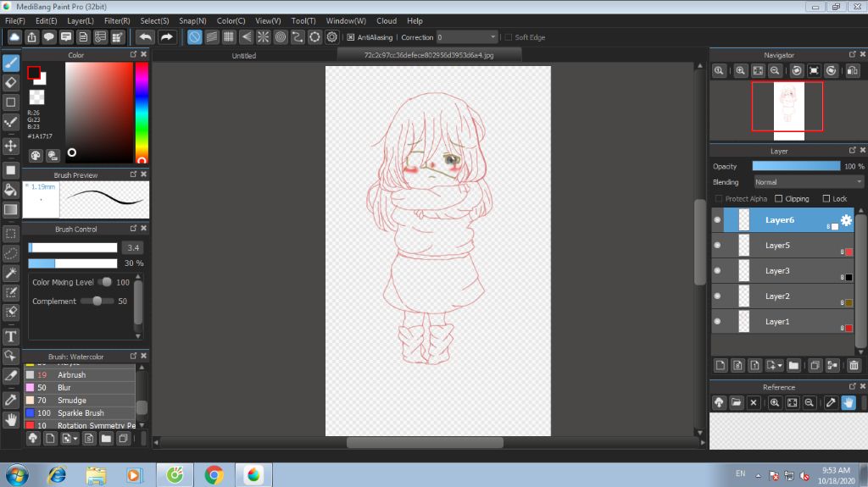Open the File menu
The width and height of the screenshot is (868, 487).
click(15, 20)
